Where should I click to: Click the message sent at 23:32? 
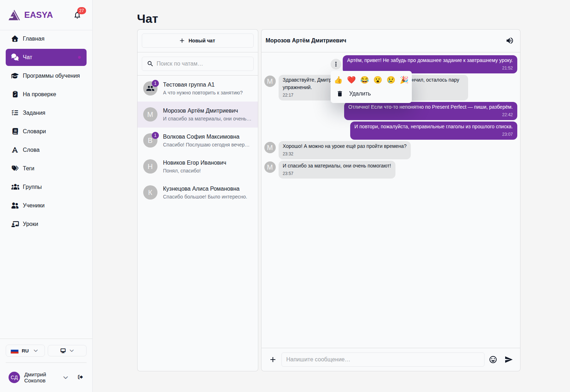(344, 150)
